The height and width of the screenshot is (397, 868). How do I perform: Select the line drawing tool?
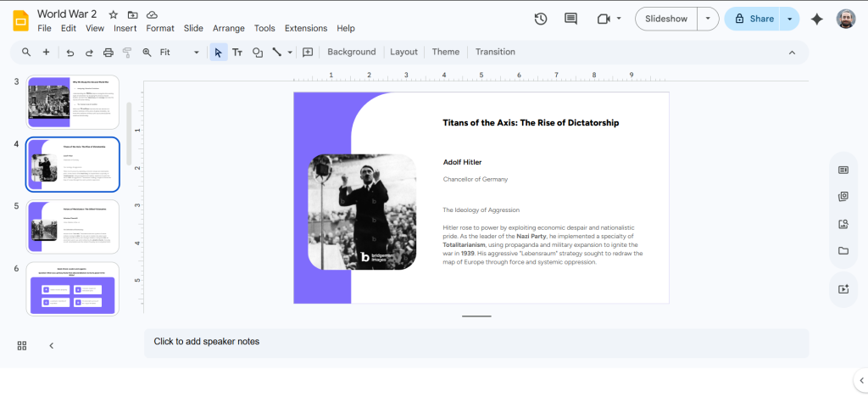coord(277,52)
